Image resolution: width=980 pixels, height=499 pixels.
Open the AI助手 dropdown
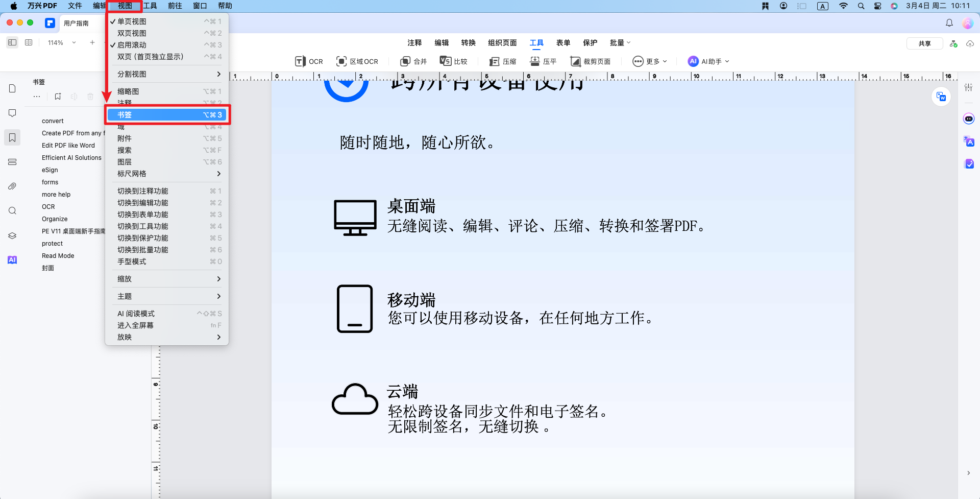708,61
